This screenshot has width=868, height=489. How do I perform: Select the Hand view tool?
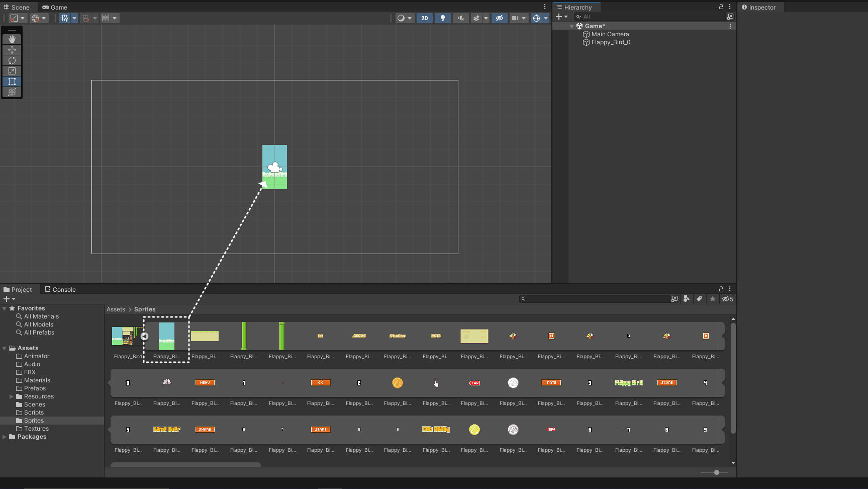point(12,39)
